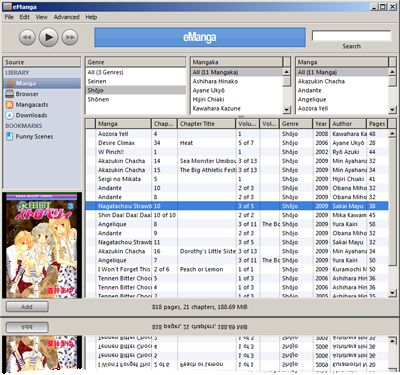
Task: Select the Desire Climax row
Action: click(237, 143)
